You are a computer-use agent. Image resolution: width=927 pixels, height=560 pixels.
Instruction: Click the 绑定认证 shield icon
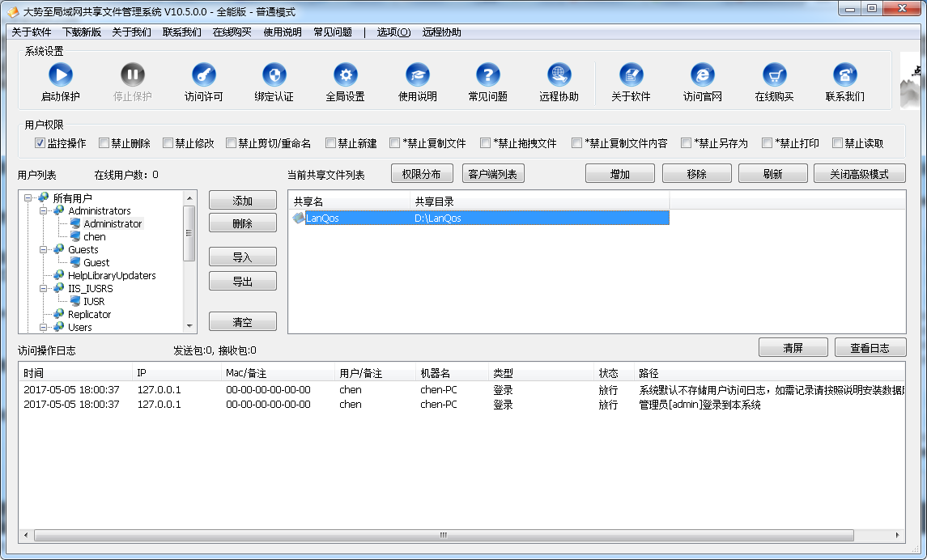274,75
